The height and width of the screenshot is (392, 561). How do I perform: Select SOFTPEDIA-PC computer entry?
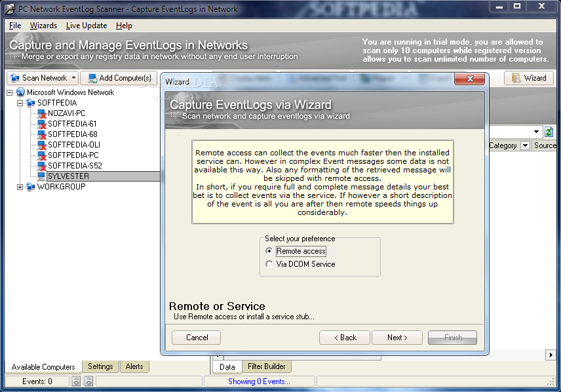coord(73,155)
